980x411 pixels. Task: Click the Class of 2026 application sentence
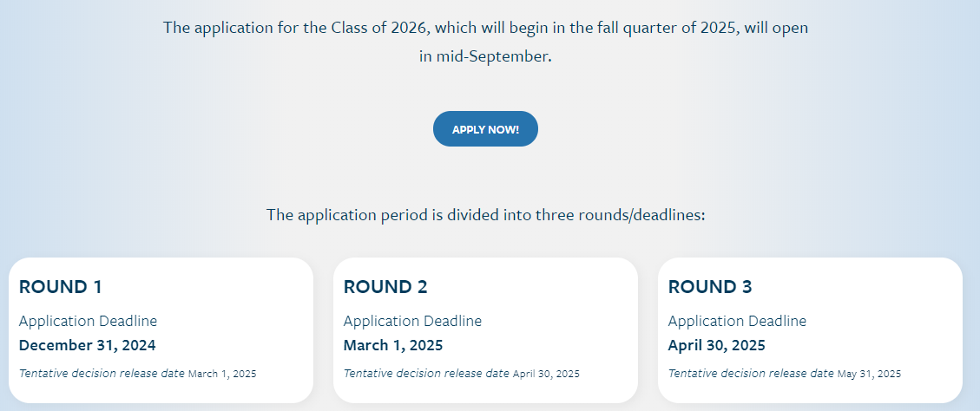point(485,42)
